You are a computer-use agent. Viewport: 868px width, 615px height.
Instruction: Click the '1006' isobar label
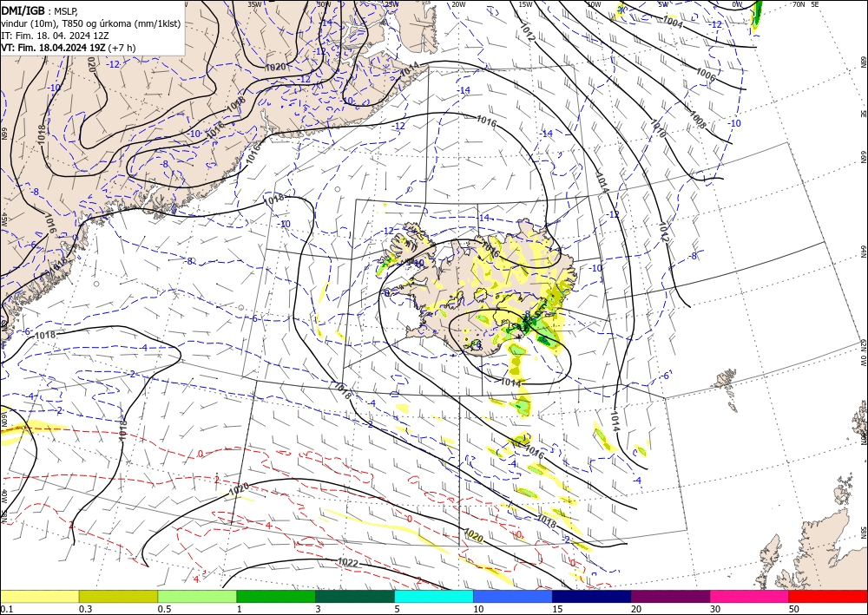tap(705, 75)
